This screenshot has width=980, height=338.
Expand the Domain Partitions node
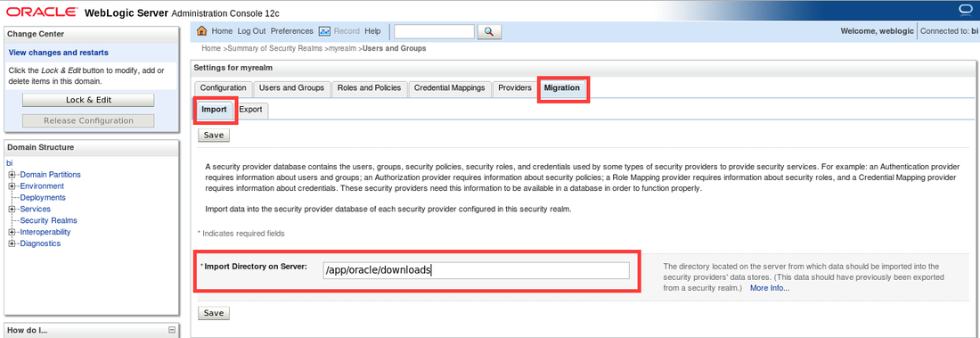12,175
